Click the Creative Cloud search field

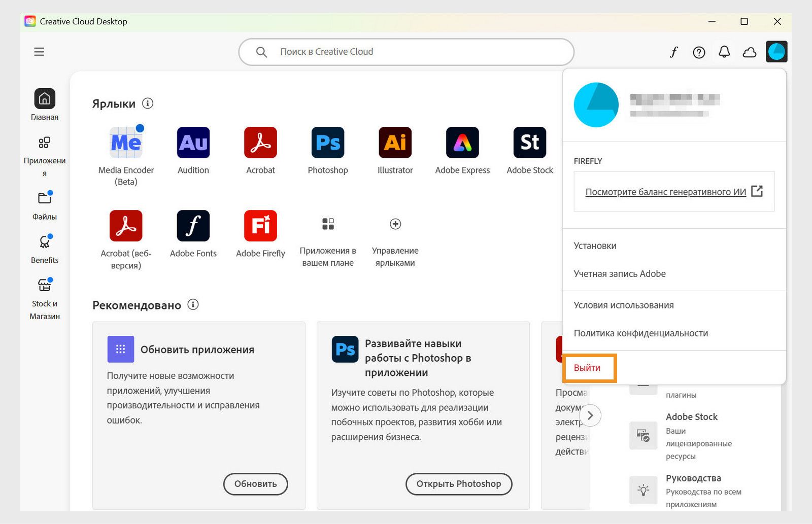[406, 52]
